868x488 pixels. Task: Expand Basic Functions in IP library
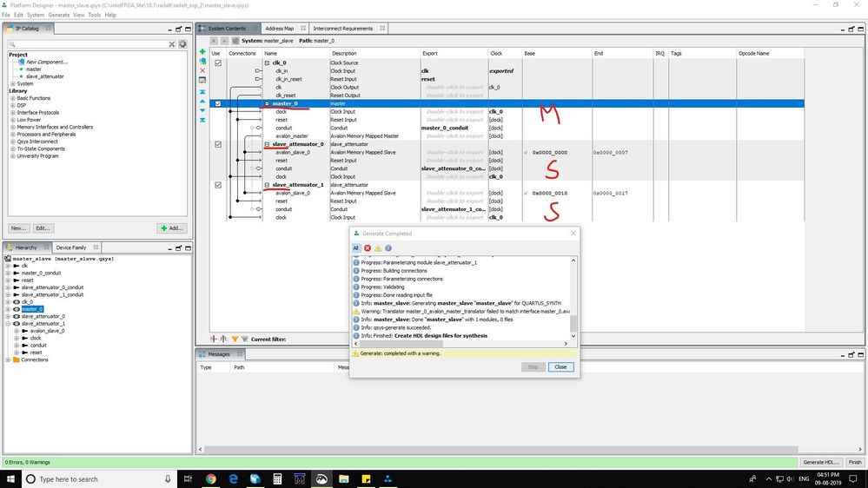(13, 98)
